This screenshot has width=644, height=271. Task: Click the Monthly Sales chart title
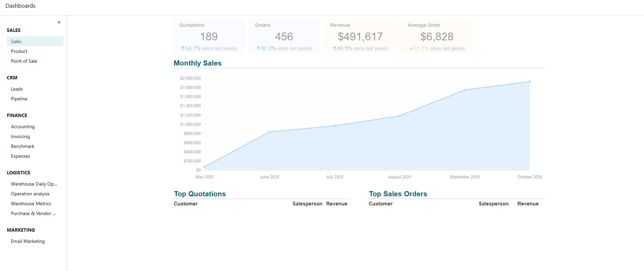point(198,63)
